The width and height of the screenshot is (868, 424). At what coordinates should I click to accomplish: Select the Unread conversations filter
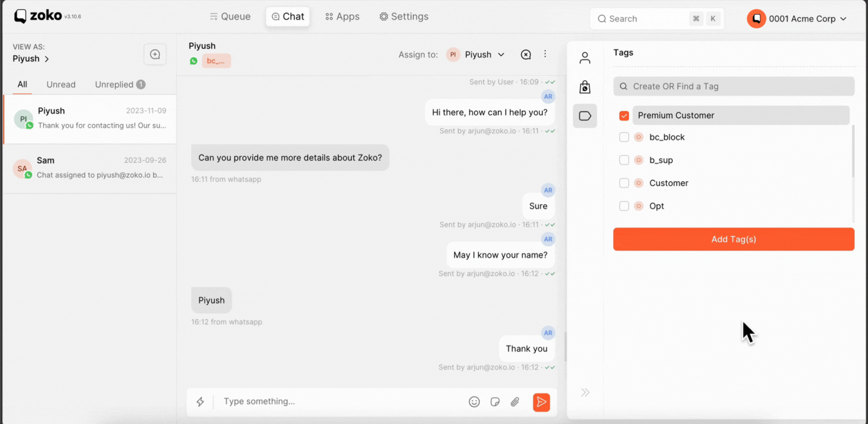click(x=61, y=84)
